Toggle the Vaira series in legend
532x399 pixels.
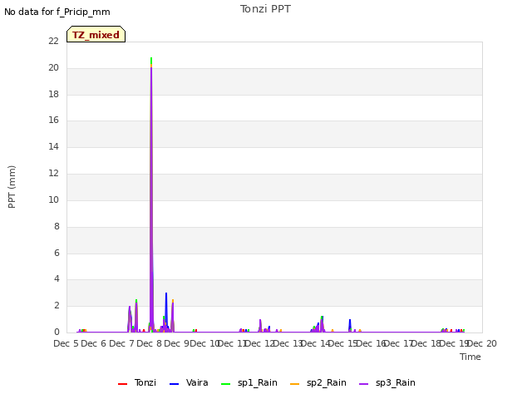[x=189, y=382]
